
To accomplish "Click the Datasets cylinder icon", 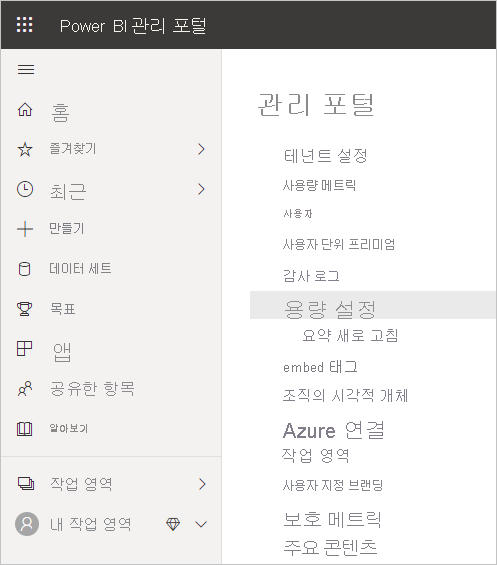I will click(25, 269).
